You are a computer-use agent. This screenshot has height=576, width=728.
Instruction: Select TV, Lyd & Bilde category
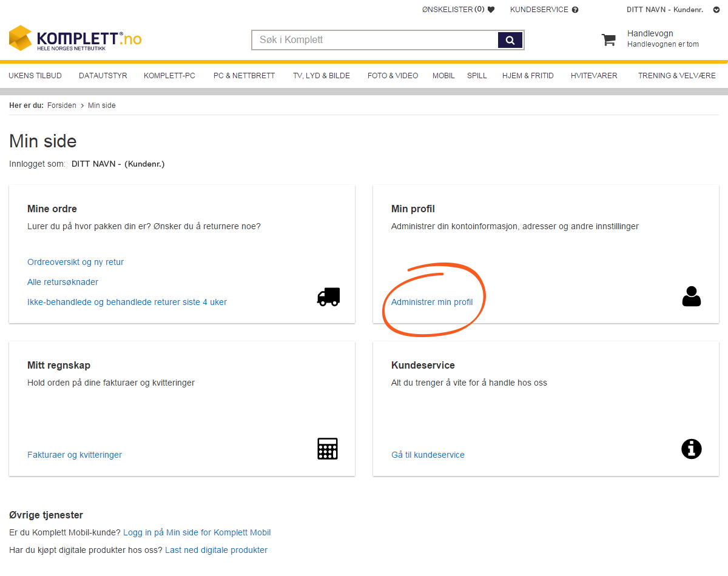[x=321, y=76]
